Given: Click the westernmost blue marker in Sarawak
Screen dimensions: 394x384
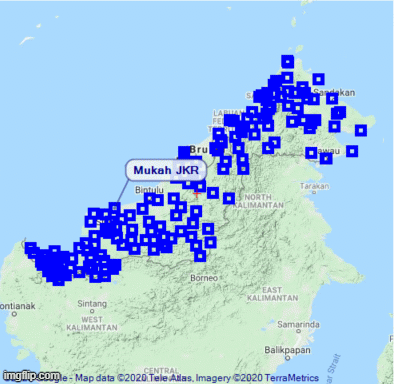Looking at the screenshot, I should coord(31,248).
